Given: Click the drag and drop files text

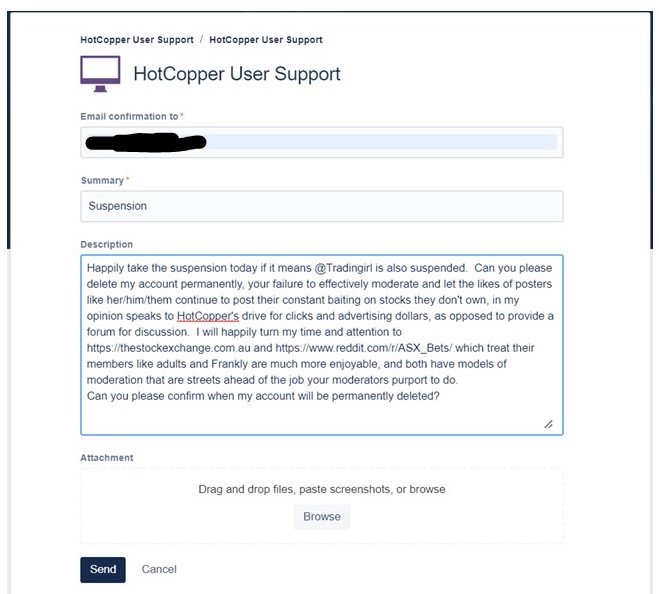Looking at the screenshot, I should point(322,489).
